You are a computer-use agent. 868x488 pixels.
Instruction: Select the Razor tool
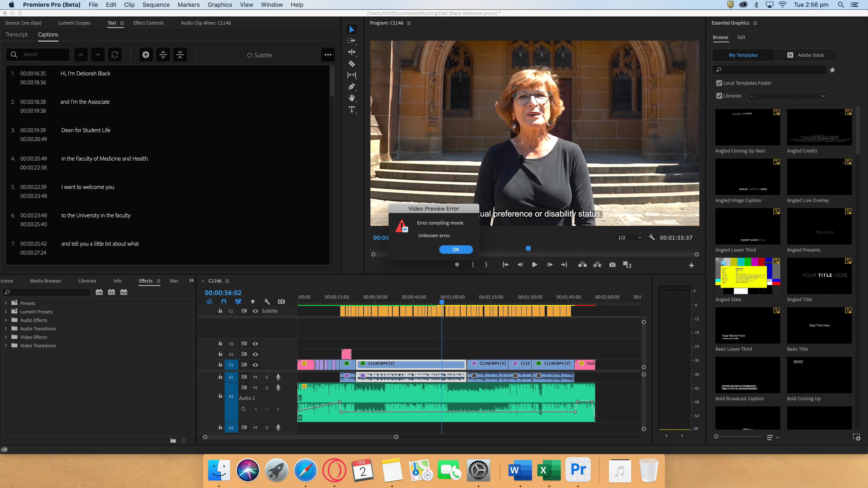351,64
